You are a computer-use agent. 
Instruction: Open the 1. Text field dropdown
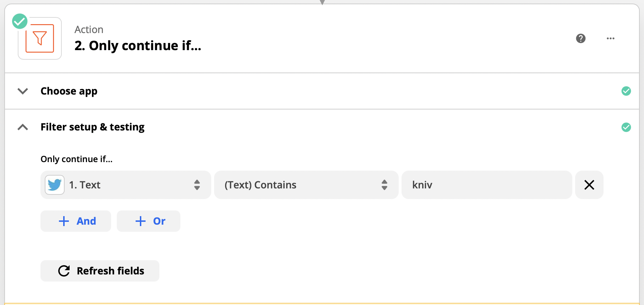(126, 185)
